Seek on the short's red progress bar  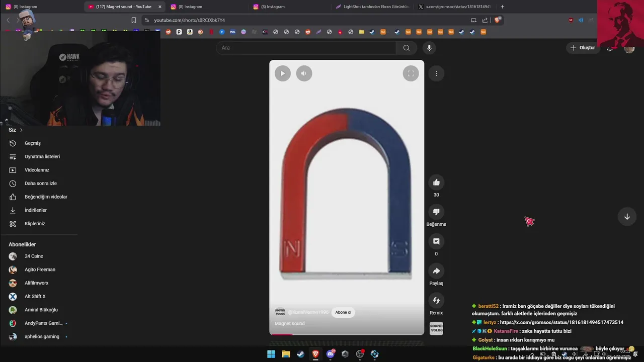click(x=347, y=334)
